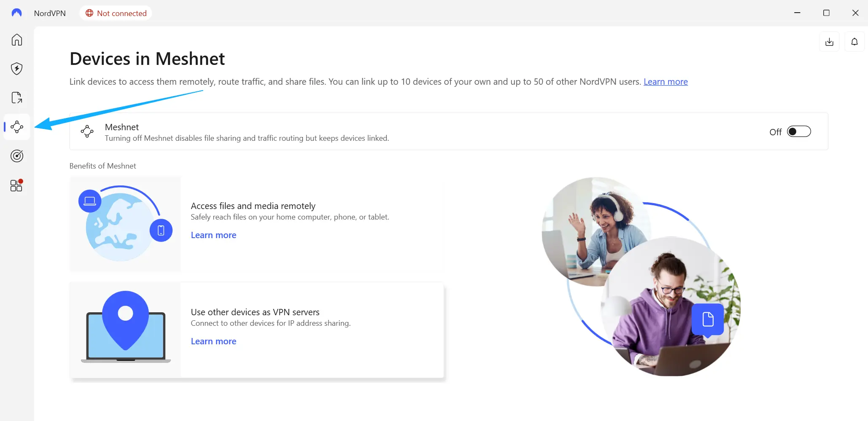Screen dimensions: 868x421
Task: Click the NordVPN logo icon
Action: tap(16, 13)
